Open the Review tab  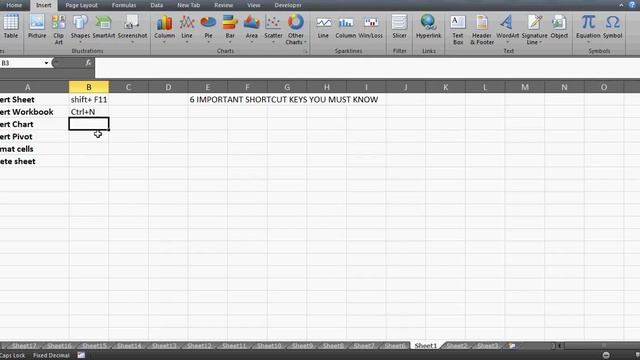tap(223, 5)
